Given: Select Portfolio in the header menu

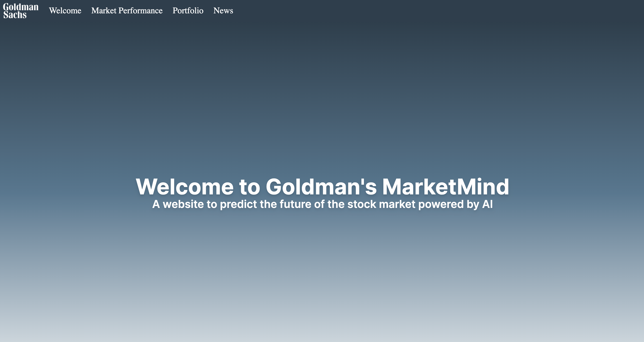Looking at the screenshot, I should (188, 10).
